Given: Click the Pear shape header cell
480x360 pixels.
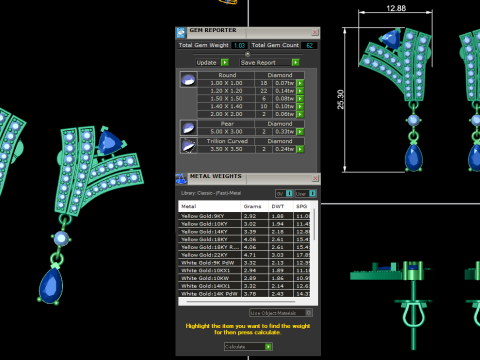Looking at the screenshot, I should point(227,124).
